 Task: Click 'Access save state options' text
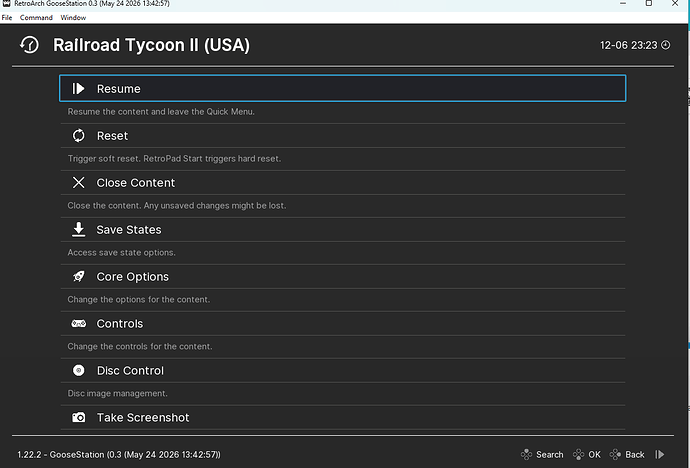[121, 252]
